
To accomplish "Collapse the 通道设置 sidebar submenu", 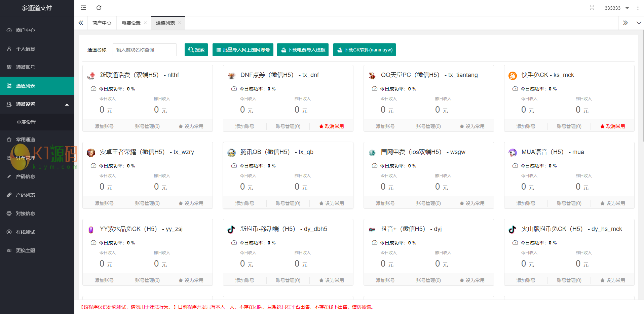I will pyautogui.click(x=67, y=104).
